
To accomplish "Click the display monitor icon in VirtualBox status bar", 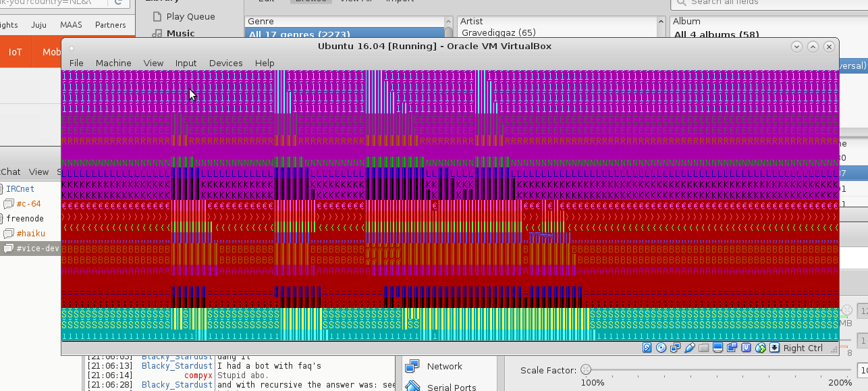I will coord(718,348).
